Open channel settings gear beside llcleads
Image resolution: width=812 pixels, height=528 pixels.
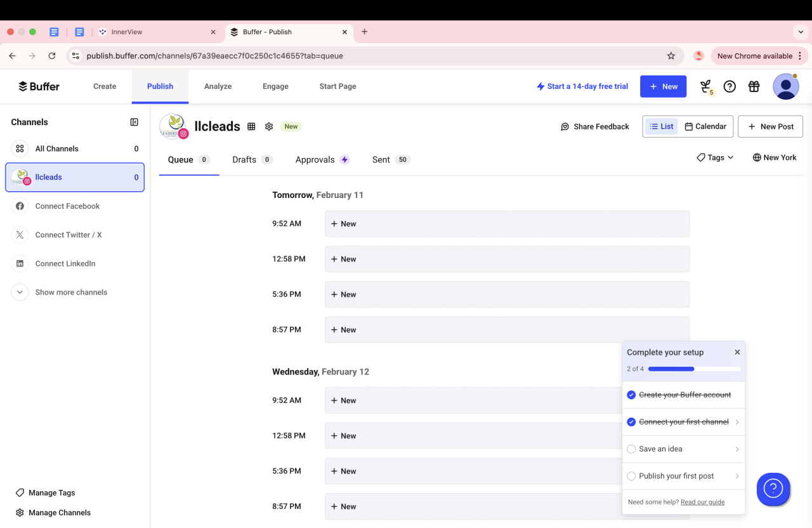coord(269,126)
